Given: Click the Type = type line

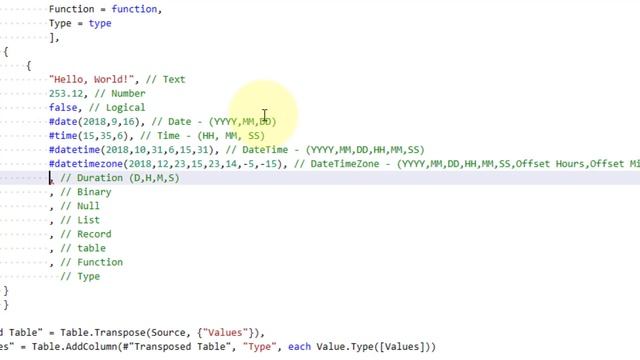Looking at the screenshot, I should click(x=80, y=23).
